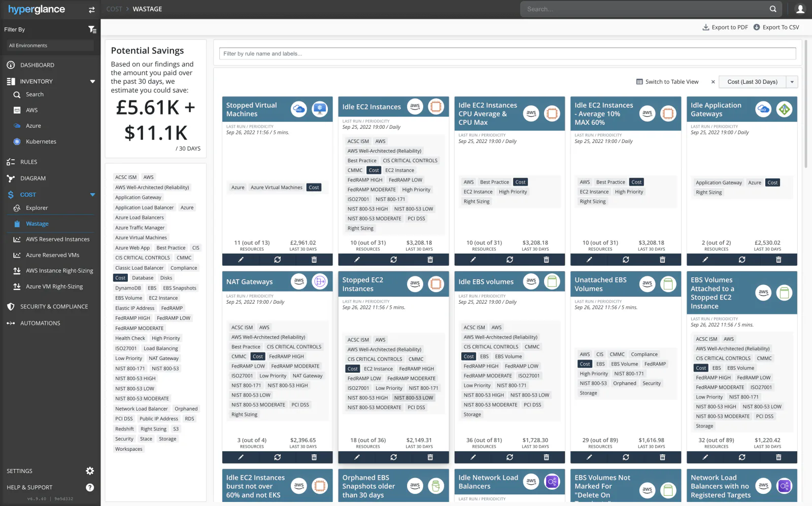Export the wastage report to CSV
Viewport: 812px width, 506px height.
(776, 27)
